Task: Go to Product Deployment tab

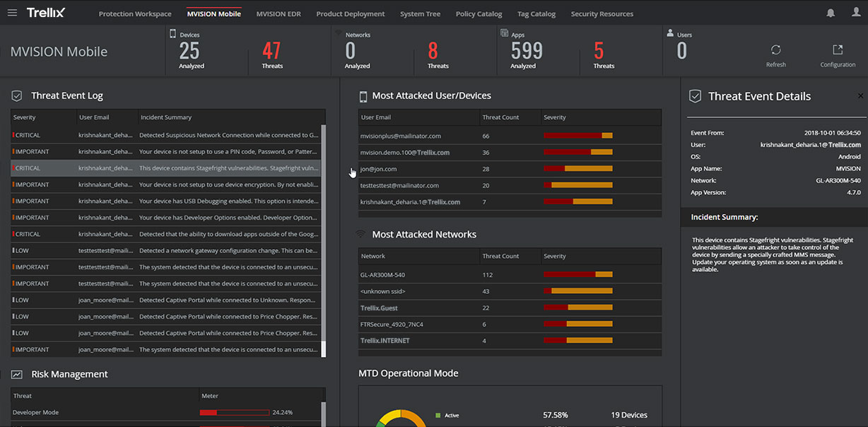Action: coord(351,14)
